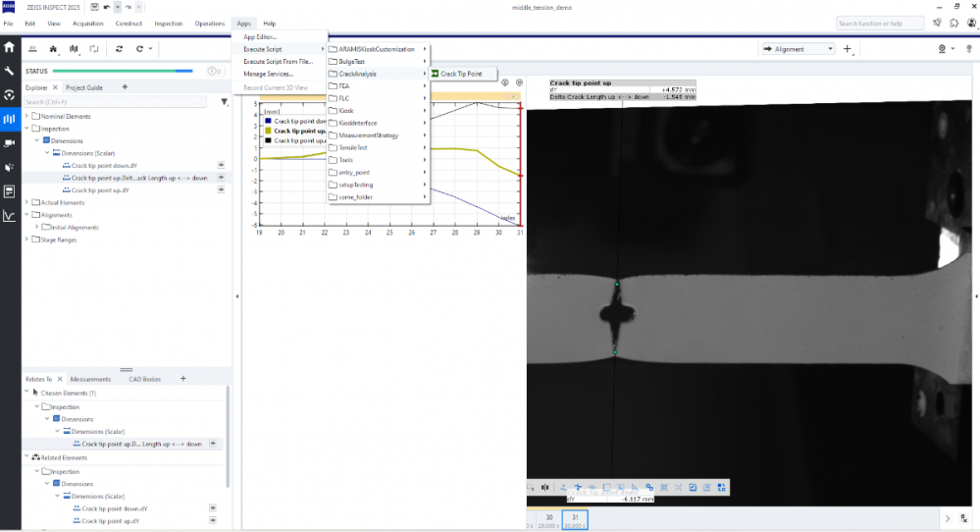980x532 pixels.
Task: Toggle visibility of related Crack tip point down.dY
Action: (213, 508)
